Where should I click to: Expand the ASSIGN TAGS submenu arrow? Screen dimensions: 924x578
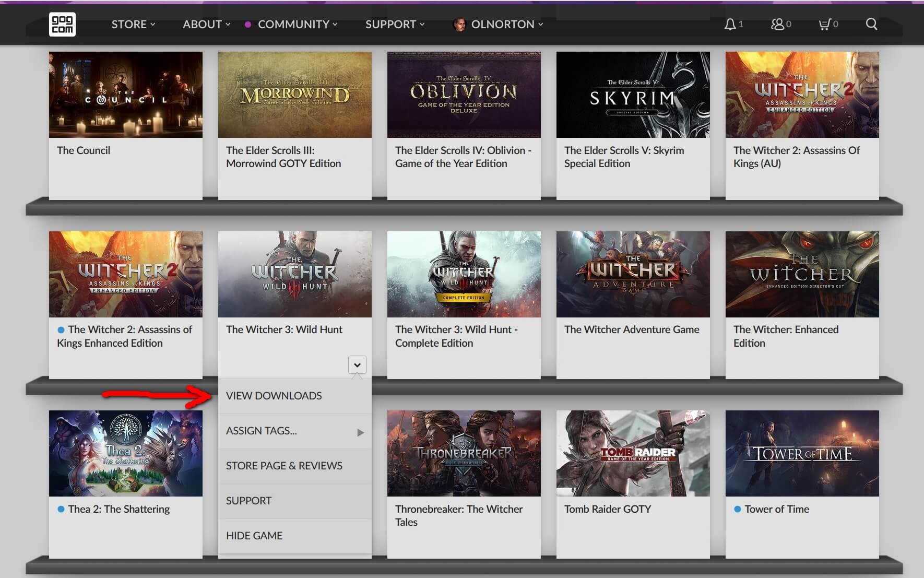pos(360,432)
